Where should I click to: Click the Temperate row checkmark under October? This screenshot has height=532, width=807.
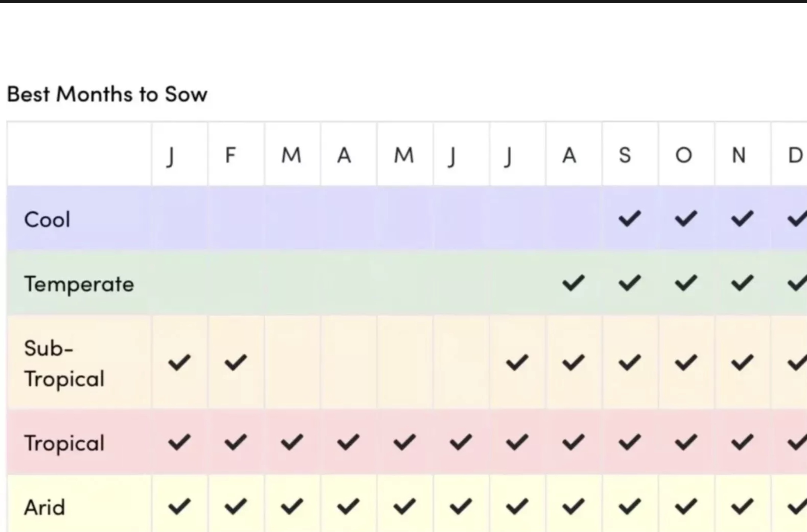click(686, 283)
